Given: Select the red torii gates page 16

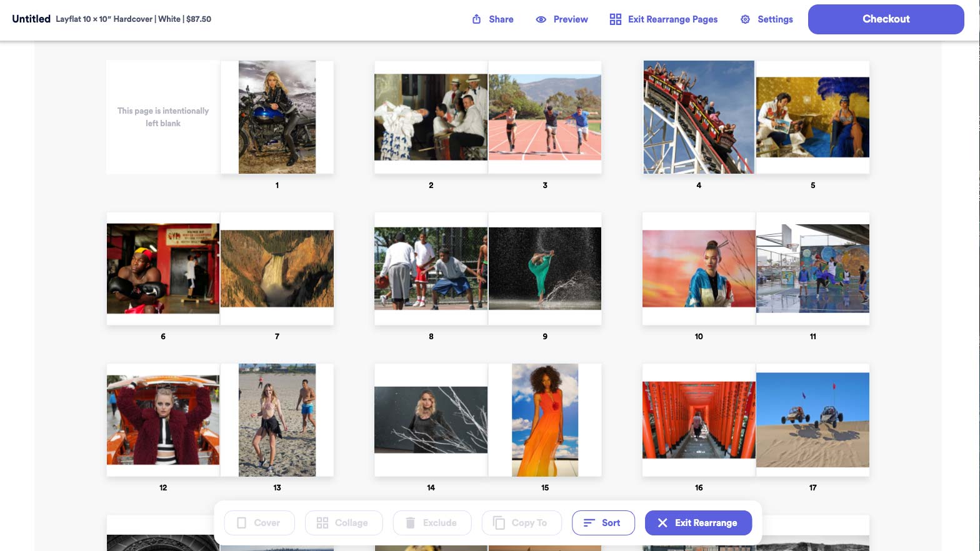Looking at the screenshot, I should point(699,420).
